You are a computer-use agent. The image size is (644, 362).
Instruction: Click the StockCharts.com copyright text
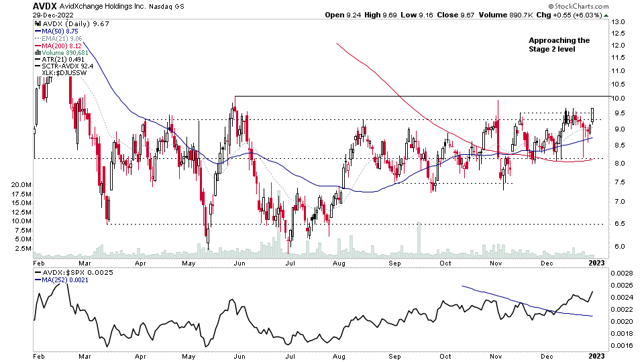pyautogui.click(x=578, y=6)
